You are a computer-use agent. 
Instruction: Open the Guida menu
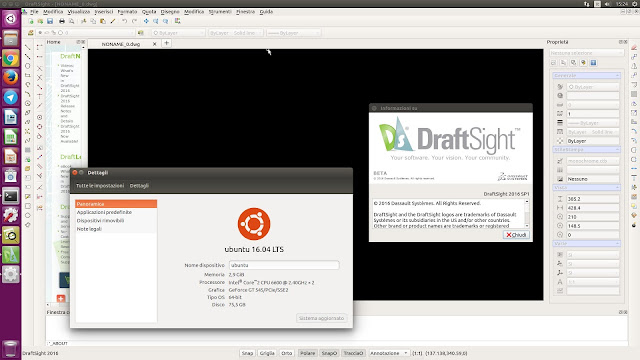[266, 12]
